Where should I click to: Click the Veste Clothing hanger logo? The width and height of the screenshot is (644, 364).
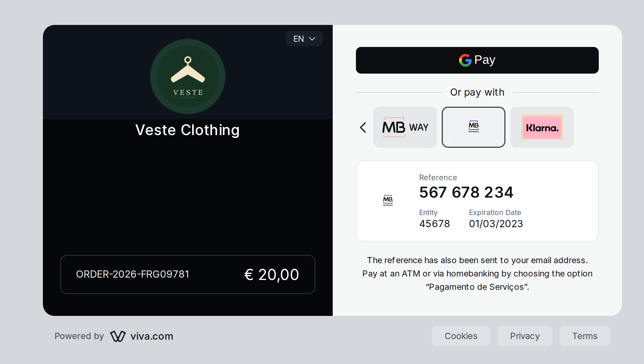pyautogui.click(x=188, y=77)
